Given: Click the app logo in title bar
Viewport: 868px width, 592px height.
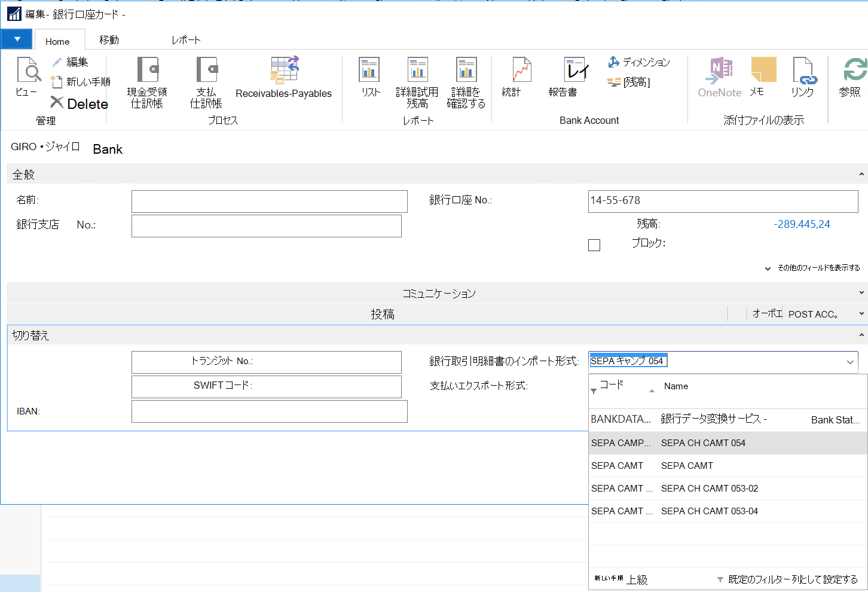Looking at the screenshot, I should [14, 13].
